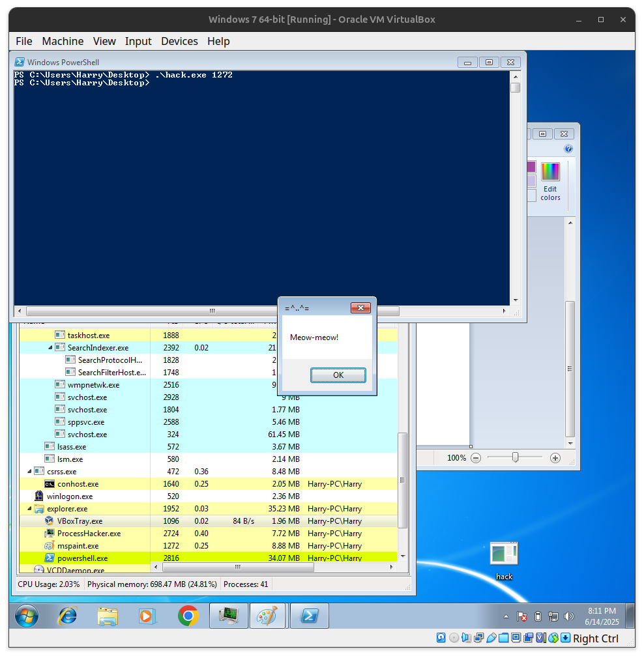644x658 pixels.
Task: Click the network tray icon
Action: point(553,616)
